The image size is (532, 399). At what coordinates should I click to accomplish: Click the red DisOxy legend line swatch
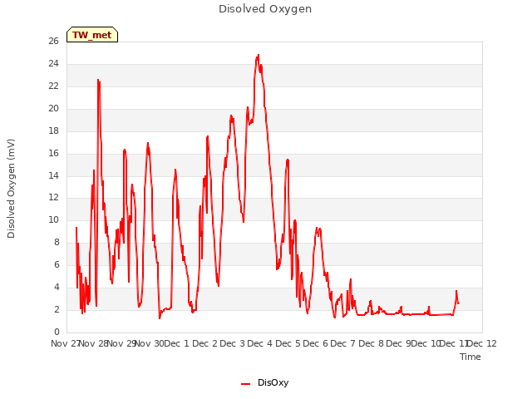246,384
